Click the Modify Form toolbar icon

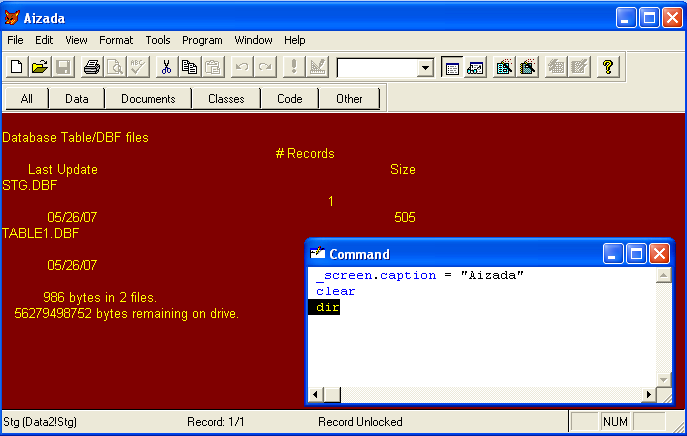click(317, 67)
